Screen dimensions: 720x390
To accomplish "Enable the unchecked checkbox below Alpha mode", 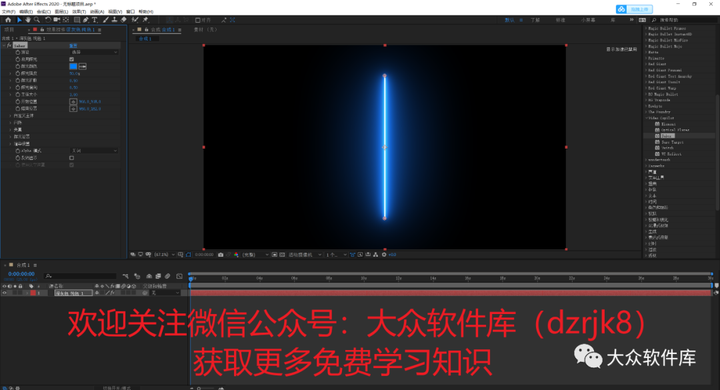I will coord(72,158).
